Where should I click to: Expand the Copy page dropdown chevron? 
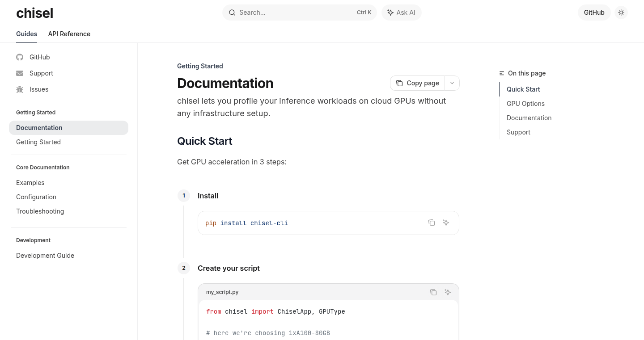click(x=452, y=83)
